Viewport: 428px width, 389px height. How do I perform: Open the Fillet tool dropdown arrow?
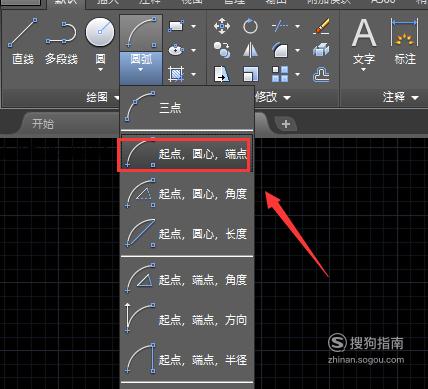click(x=297, y=51)
